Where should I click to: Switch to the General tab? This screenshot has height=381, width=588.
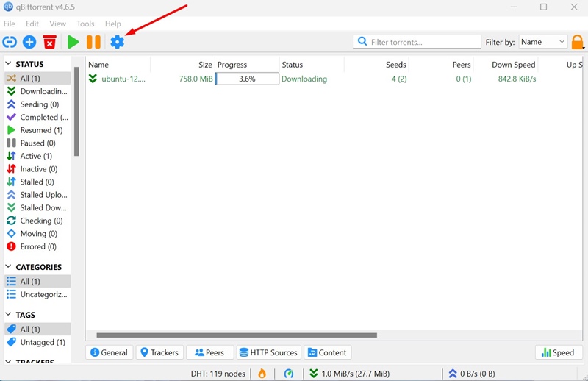point(109,352)
